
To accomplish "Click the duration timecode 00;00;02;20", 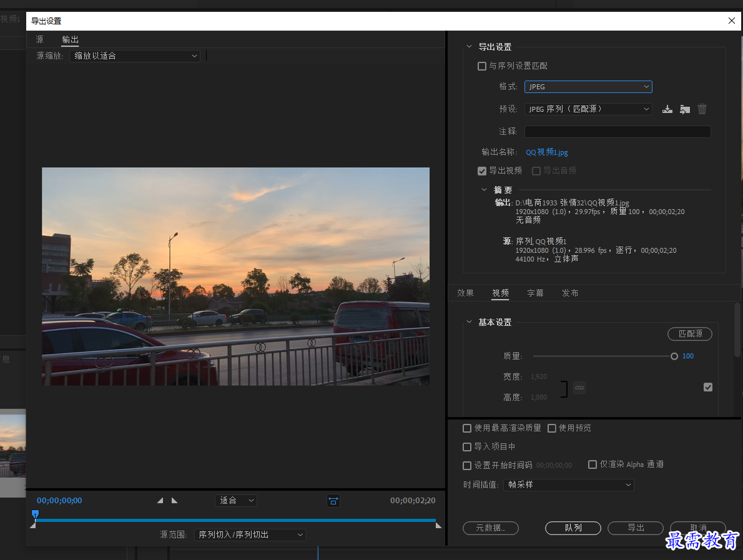I will 413,501.
